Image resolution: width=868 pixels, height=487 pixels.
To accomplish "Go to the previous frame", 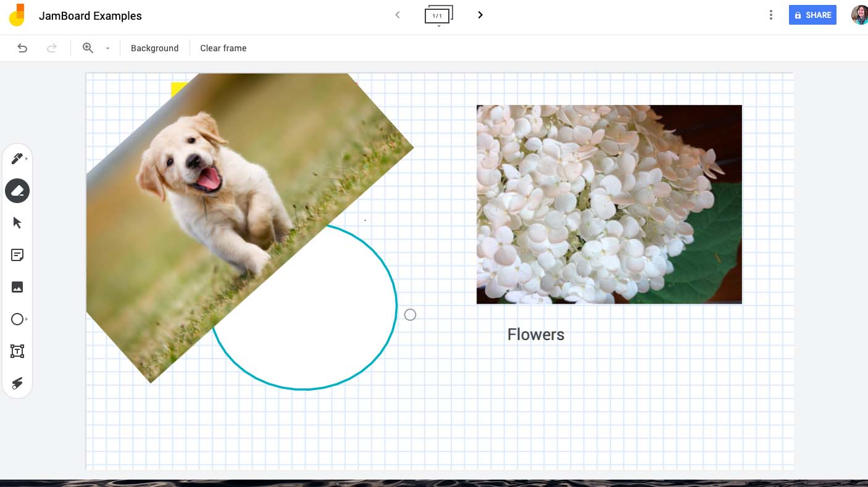I will click(x=398, y=15).
